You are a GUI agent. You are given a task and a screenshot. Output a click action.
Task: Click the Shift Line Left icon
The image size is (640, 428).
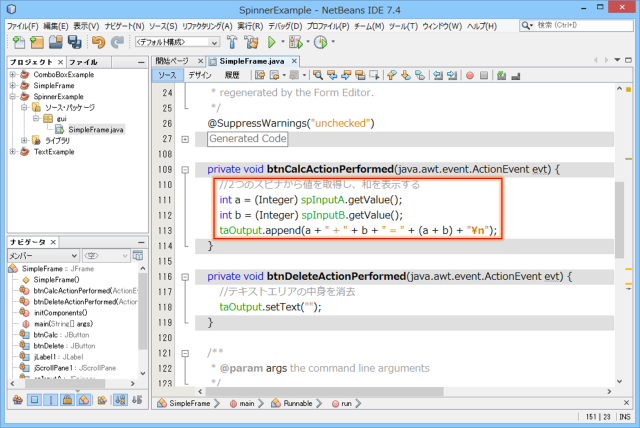coord(438,75)
